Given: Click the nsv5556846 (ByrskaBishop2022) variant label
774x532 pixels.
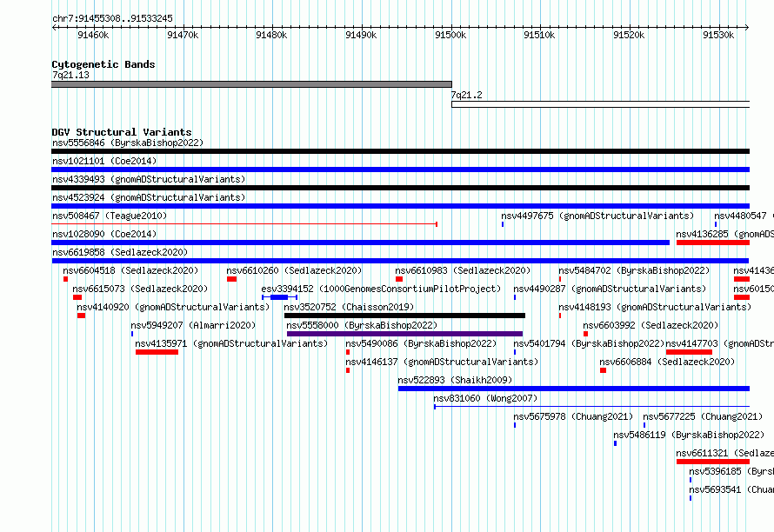Looking at the screenshot, I should [128, 143].
